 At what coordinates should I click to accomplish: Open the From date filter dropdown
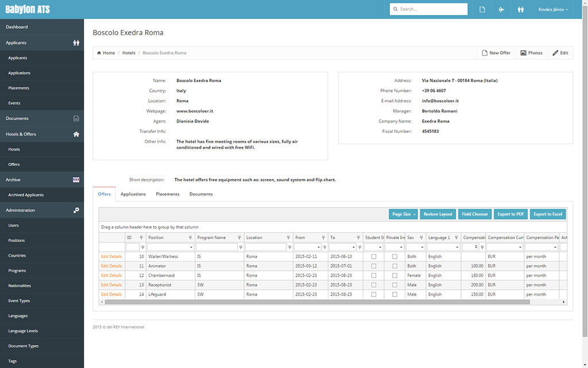coord(318,247)
